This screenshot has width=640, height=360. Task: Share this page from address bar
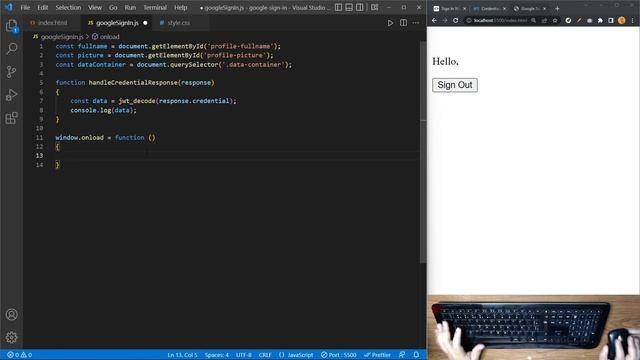pos(544,20)
